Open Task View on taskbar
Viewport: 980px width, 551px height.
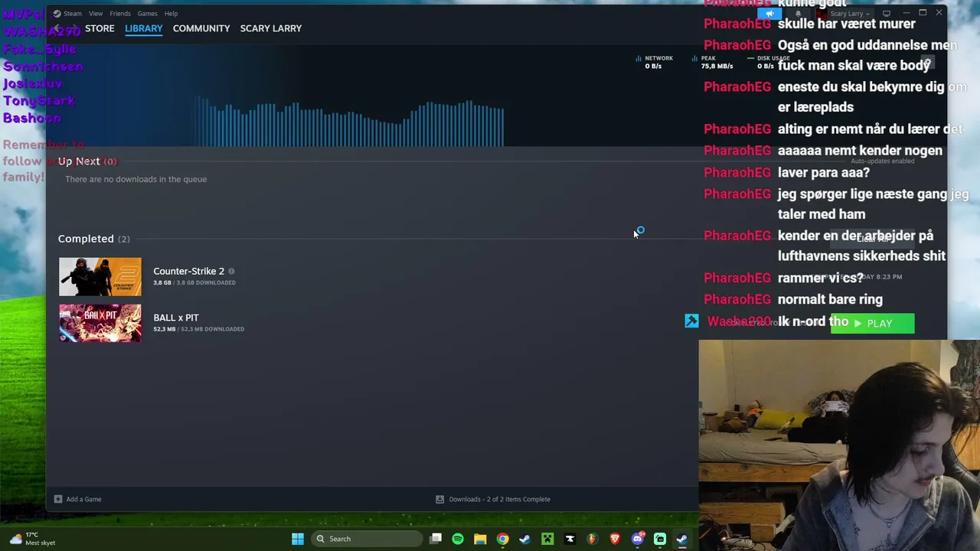pyautogui.click(x=436, y=539)
